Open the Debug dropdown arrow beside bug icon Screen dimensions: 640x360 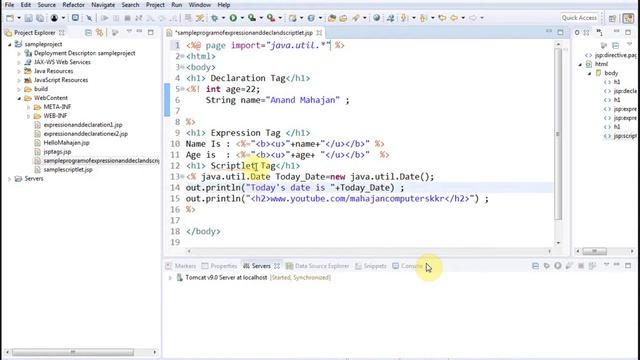[223, 18]
